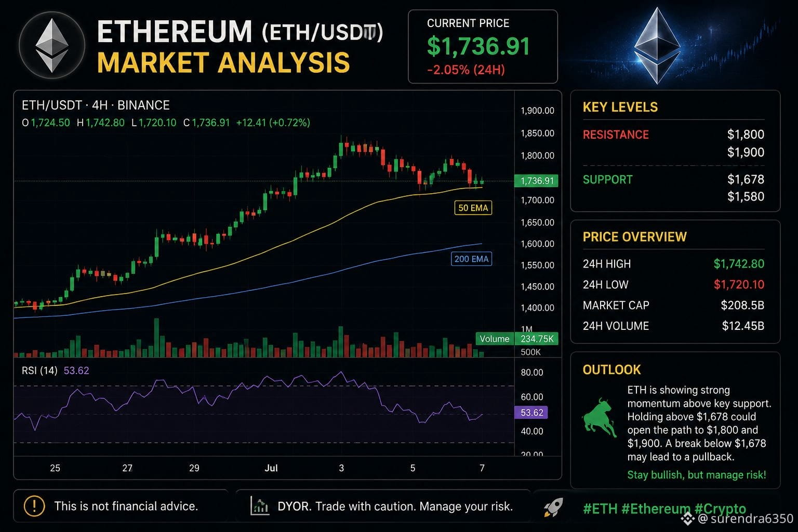Click the #ETH hashtag

[x=600, y=509]
